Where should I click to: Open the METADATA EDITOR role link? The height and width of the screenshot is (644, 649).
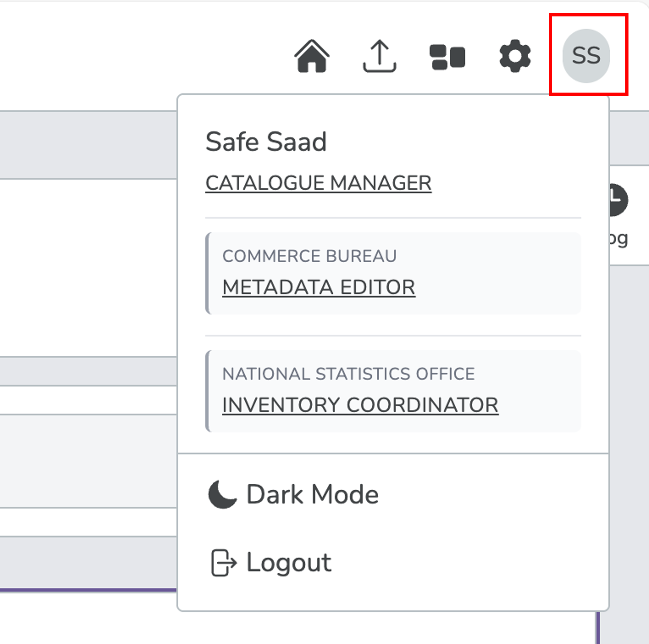(319, 287)
